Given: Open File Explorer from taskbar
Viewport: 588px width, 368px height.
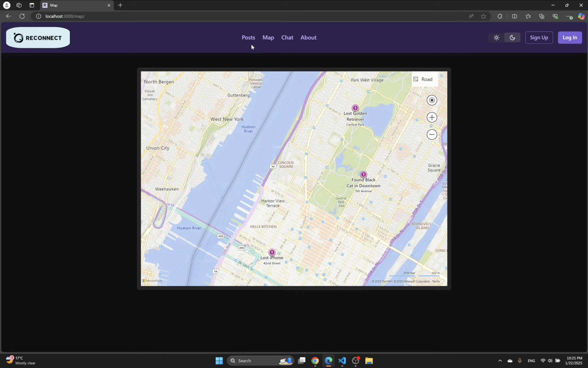Looking at the screenshot, I should click(369, 361).
